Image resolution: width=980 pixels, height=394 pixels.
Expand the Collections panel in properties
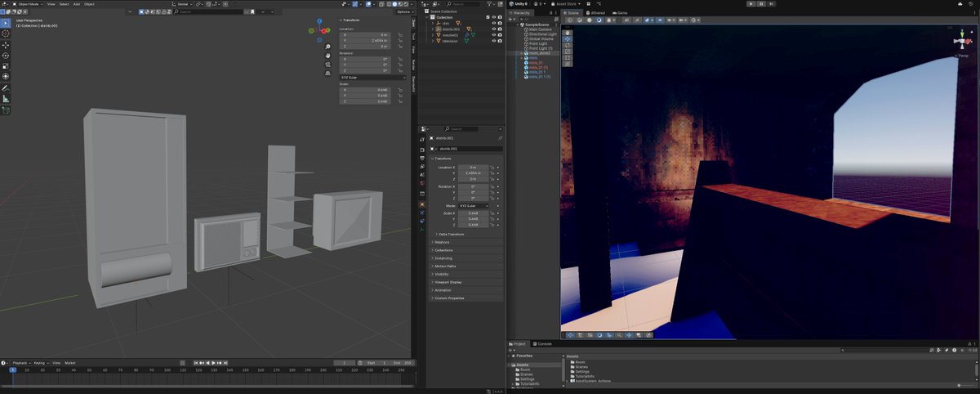point(466,250)
